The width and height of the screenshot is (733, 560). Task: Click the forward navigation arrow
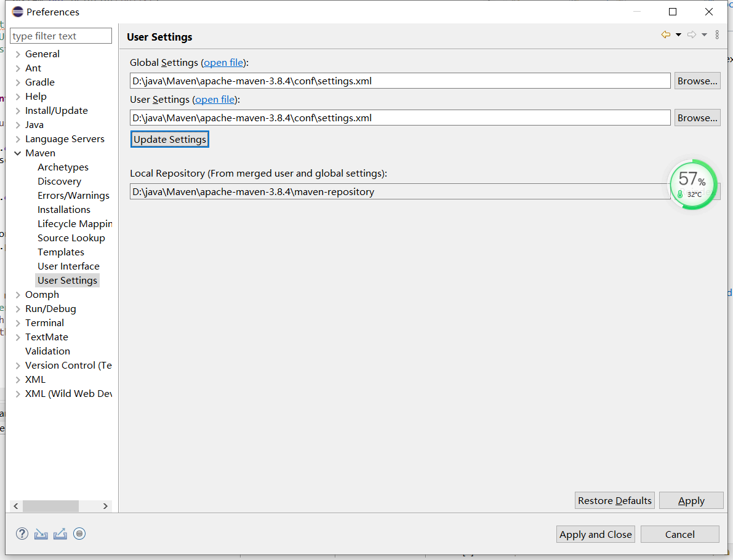coord(692,34)
